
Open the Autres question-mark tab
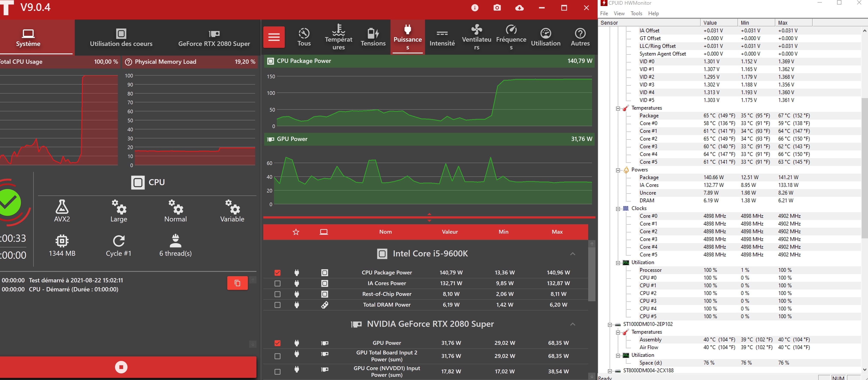click(580, 37)
